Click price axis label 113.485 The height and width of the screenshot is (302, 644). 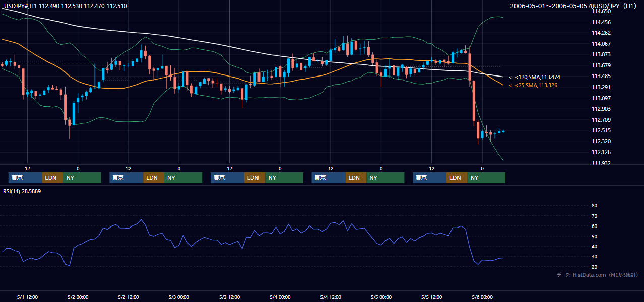601,76
